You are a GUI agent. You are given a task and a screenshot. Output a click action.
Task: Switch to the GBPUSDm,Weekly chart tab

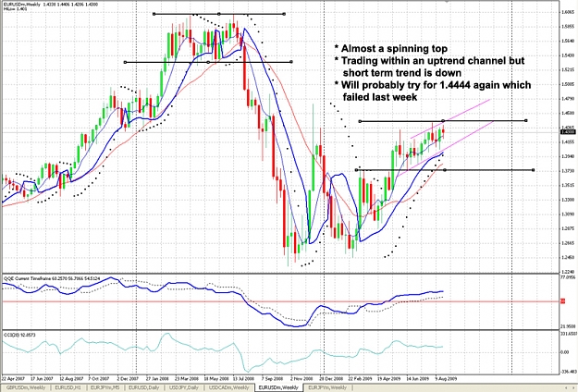26,388
